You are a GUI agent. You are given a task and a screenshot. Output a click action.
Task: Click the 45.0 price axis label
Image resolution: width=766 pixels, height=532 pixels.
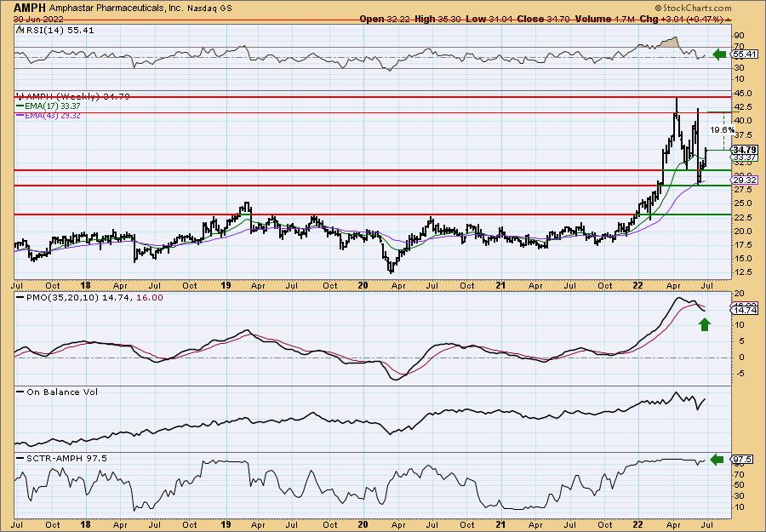741,93
